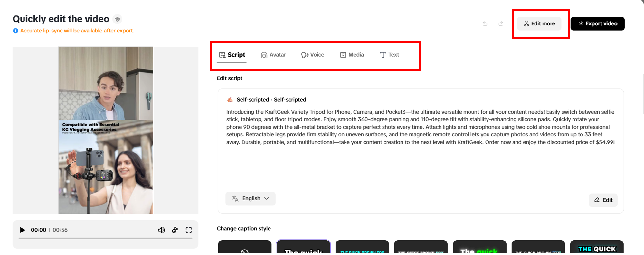The width and height of the screenshot is (644, 255).
Task: Switch to the Avatar tab
Action: [x=273, y=55]
